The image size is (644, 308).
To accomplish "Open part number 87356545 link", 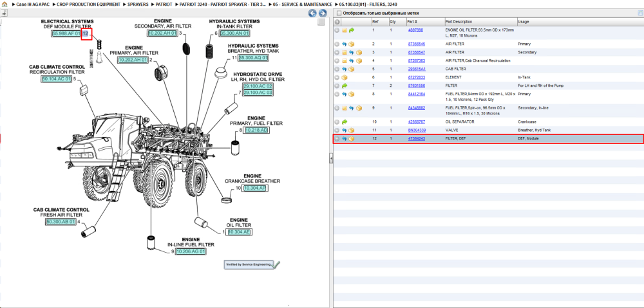I will [x=416, y=44].
